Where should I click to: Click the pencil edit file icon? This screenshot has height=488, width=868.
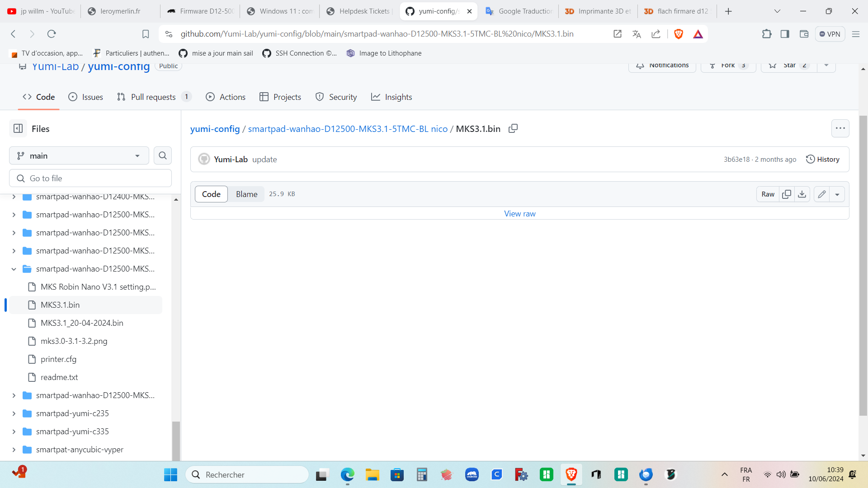pos(822,194)
